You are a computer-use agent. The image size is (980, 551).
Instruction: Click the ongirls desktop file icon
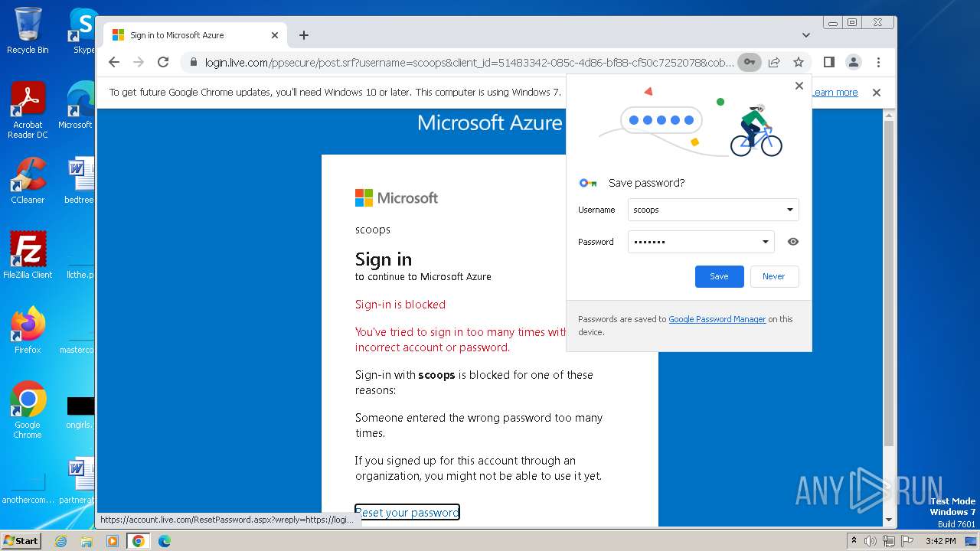click(x=80, y=412)
